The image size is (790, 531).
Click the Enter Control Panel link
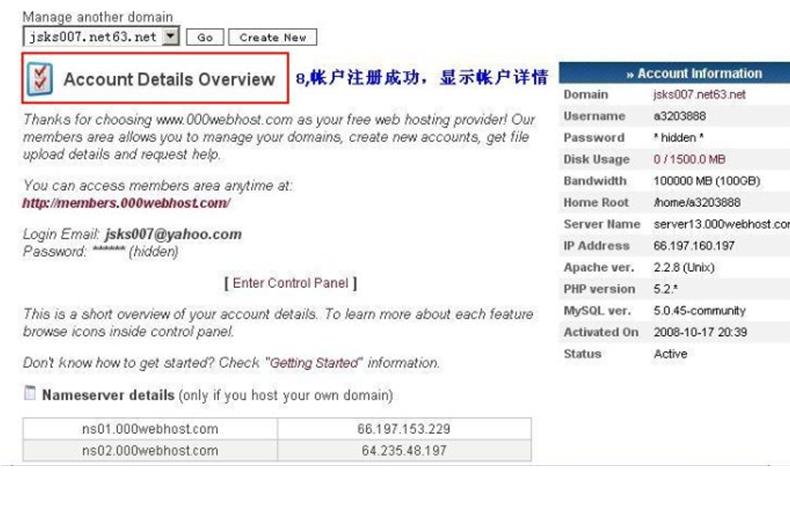click(x=291, y=283)
